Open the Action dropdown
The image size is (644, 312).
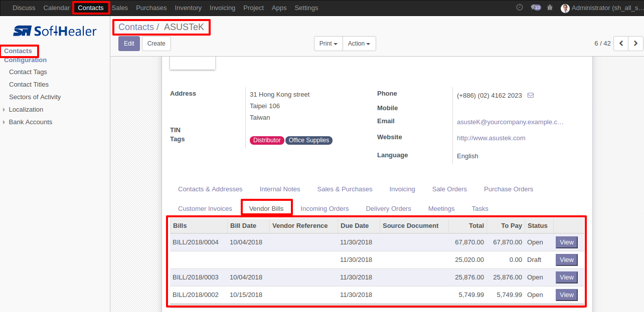click(359, 44)
